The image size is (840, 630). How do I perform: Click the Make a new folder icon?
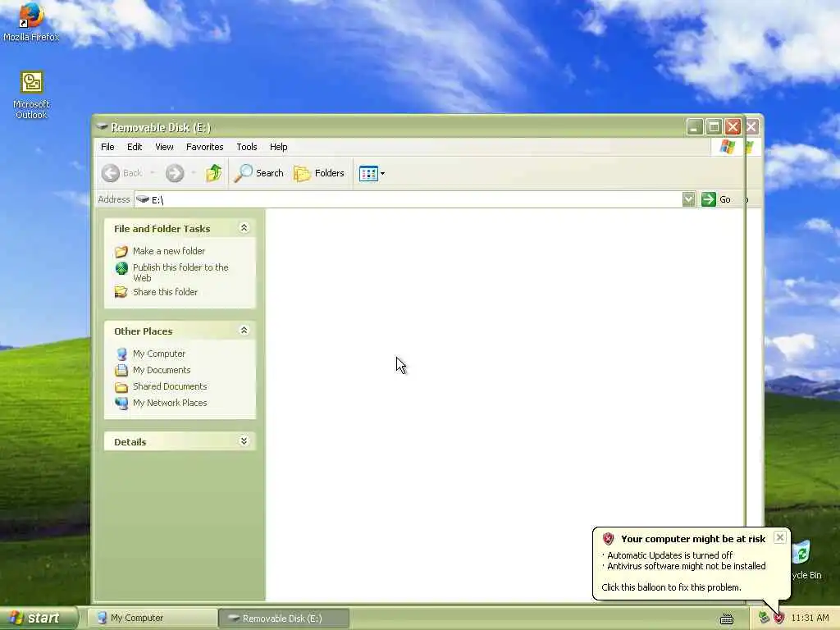point(121,251)
